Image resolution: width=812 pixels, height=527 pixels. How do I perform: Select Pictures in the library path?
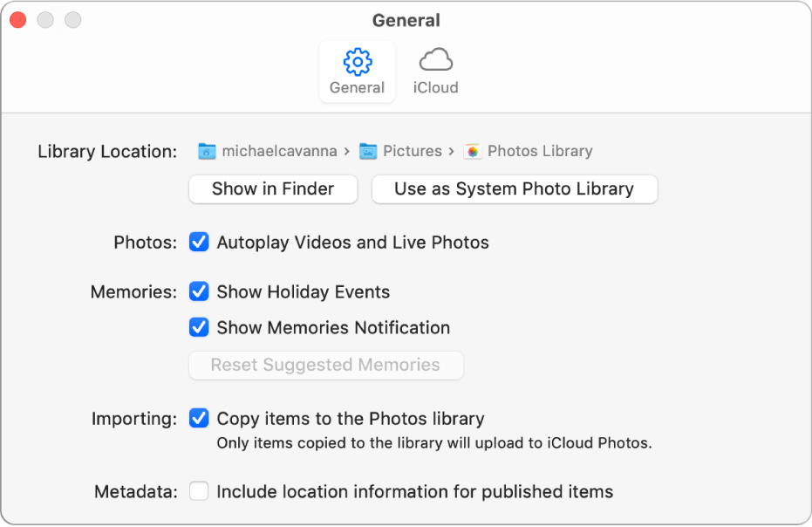(x=413, y=150)
